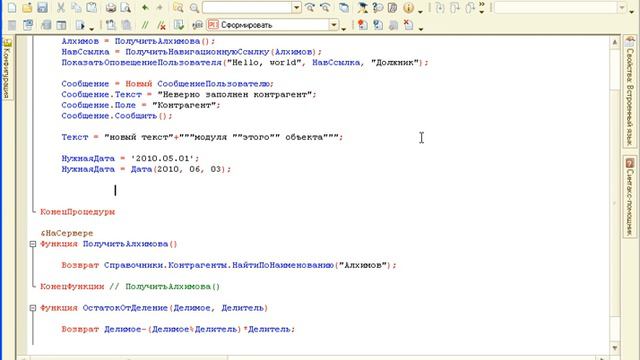The width and height of the screenshot is (640, 360).
Task: Click the find next icon
Action: click(x=310, y=7)
